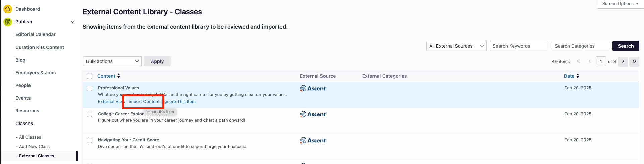The width and height of the screenshot is (644, 164).
Task: Toggle the select-all checkbox in header
Action: (90, 76)
